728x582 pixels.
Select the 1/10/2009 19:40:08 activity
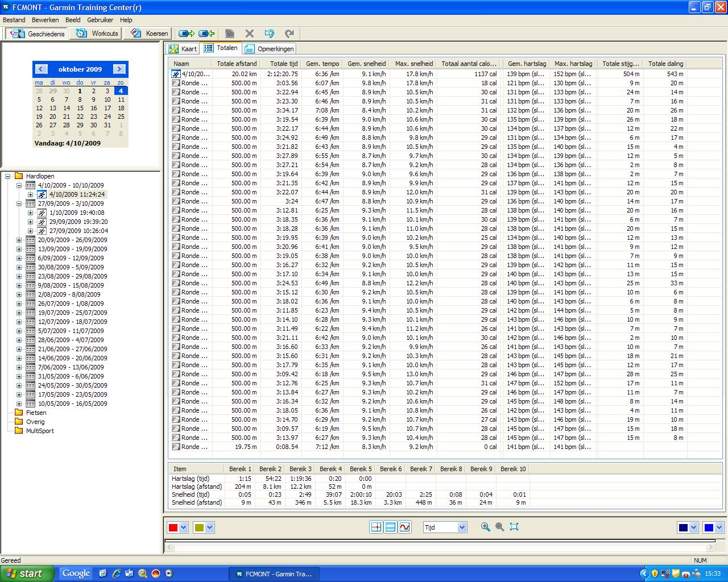(77, 213)
